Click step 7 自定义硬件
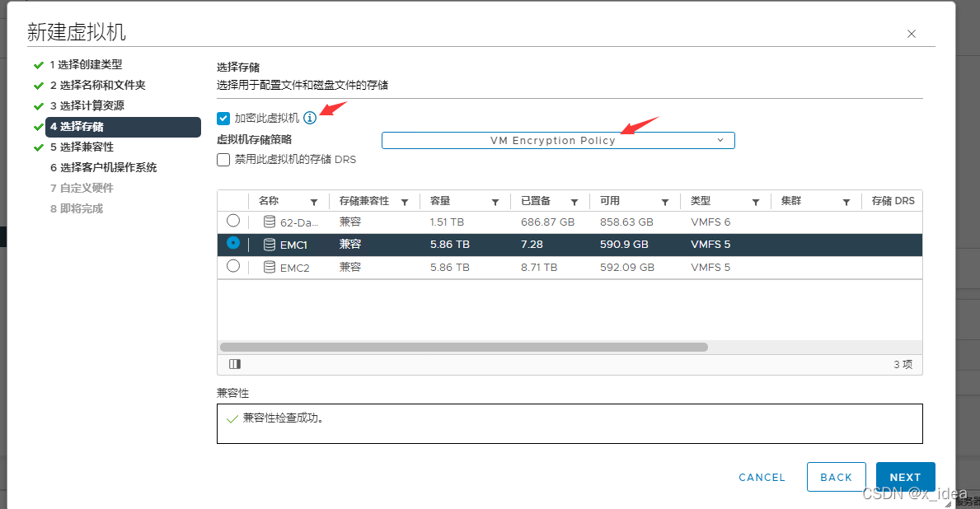Screen dimensions: 980x509 [x=82, y=188]
